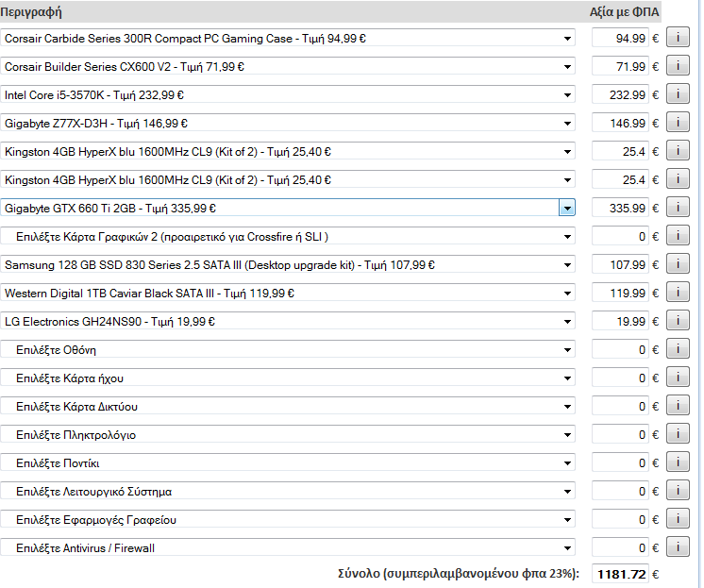Click info button on Επιλέξτε Πληκτρολόγιο row
The width and height of the screenshot is (704, 588).
(x=678, y=434)
